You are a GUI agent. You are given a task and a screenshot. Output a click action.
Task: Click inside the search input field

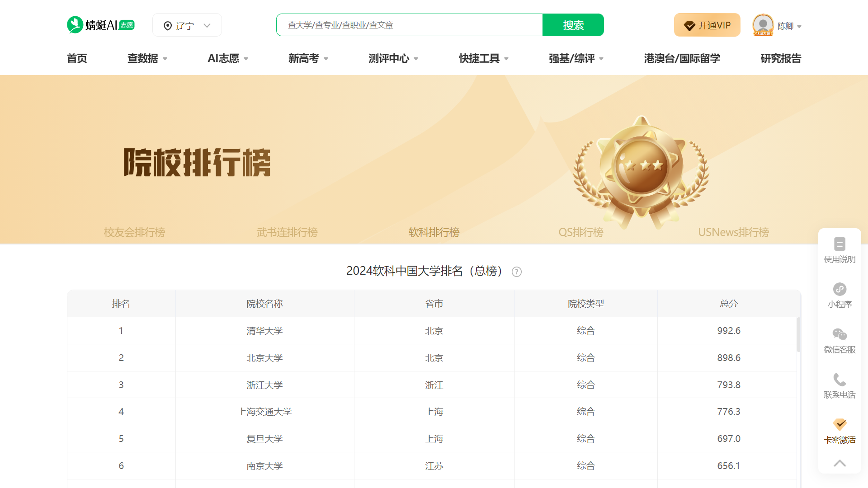click(x=407, y=25)
